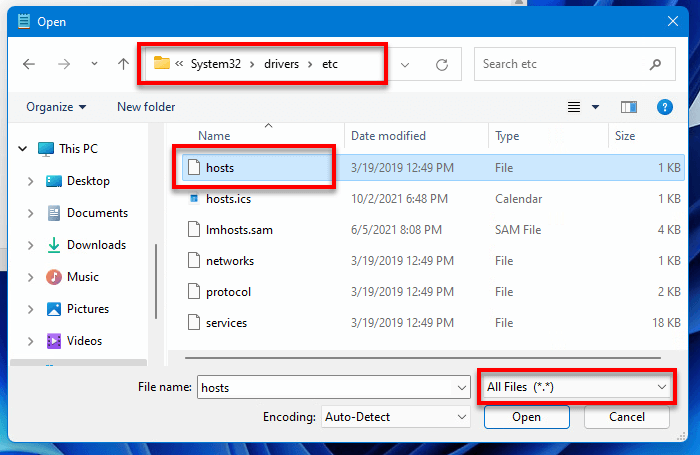
Task: Expand the Pictures tree node
Action: pos(30,309)
